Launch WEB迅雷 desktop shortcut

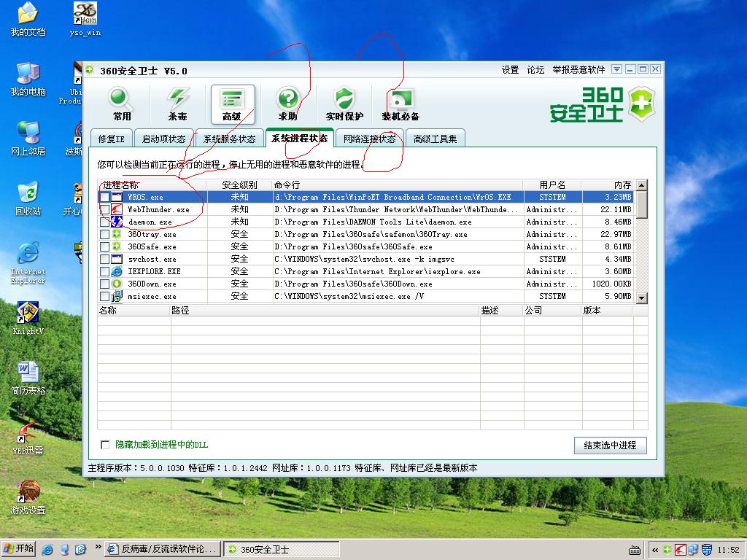pyautogui.click(x=28, y=438)
